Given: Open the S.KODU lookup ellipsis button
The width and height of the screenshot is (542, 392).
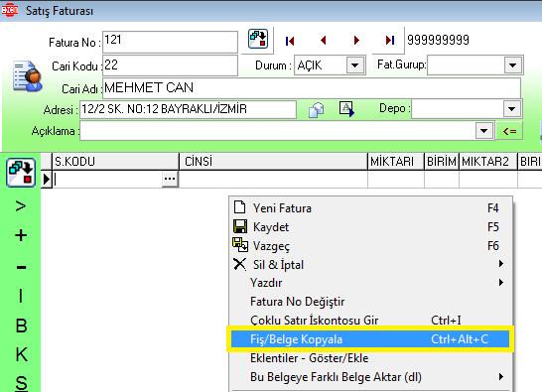Looking at the screenshot, I should (x=170, y=179).
